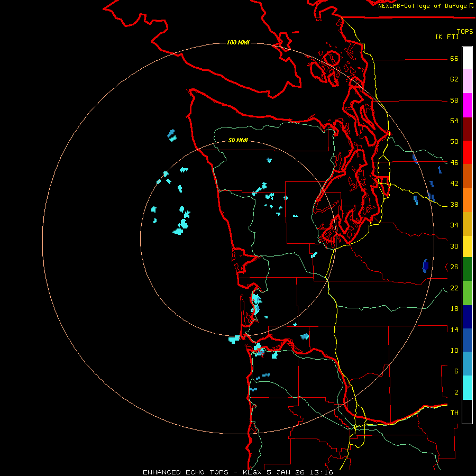The image size is (476, 476).
Task: Select the gold legend color band
Action: tap(467, 224)
